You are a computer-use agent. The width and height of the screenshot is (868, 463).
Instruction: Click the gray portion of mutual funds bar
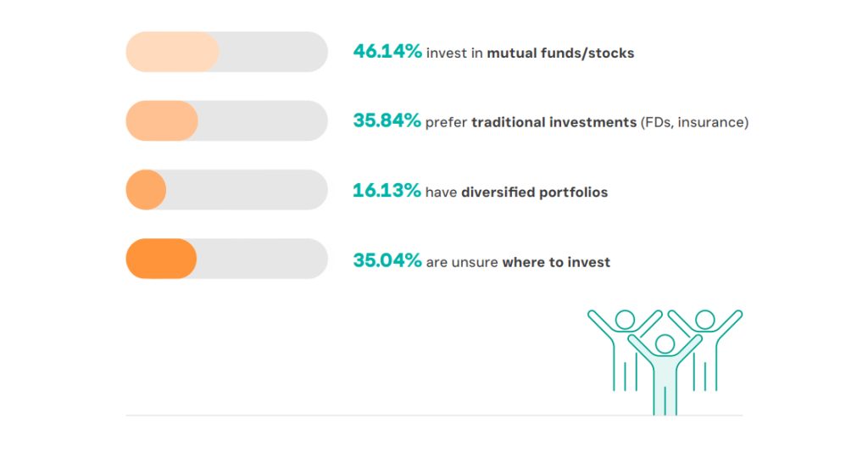(x=274, y=52)
